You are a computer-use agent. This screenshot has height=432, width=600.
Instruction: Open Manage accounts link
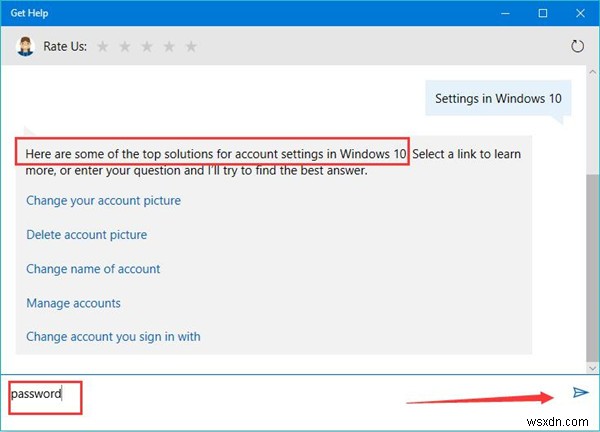73,303
